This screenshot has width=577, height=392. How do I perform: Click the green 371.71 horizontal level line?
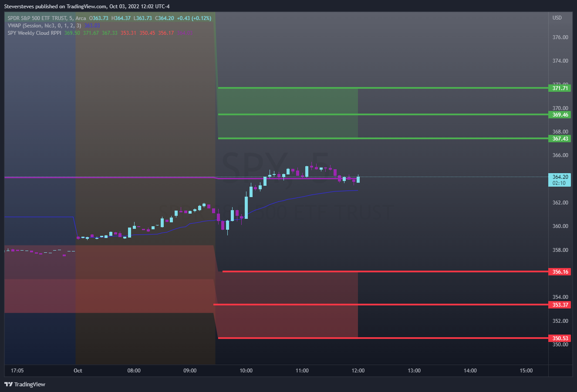(383, 88)
